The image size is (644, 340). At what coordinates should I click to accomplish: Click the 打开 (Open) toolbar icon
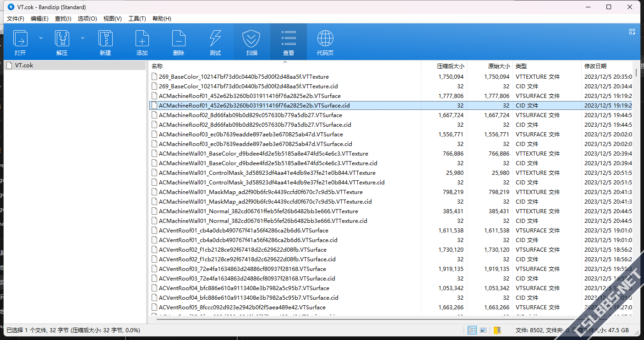[20, 42]
